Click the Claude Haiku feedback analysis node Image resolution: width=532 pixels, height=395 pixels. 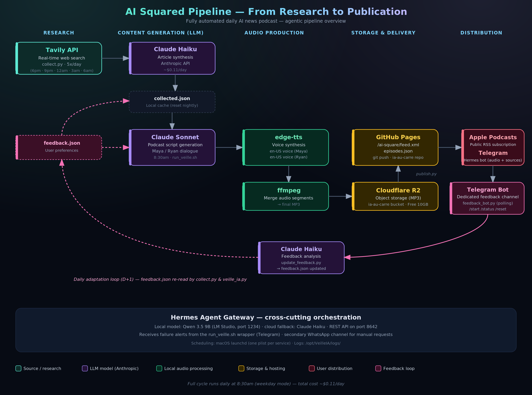[x=301, y=258]
